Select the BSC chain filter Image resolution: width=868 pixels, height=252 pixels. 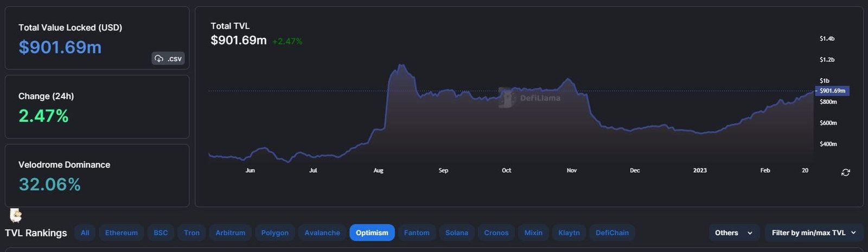click(161, 232)
